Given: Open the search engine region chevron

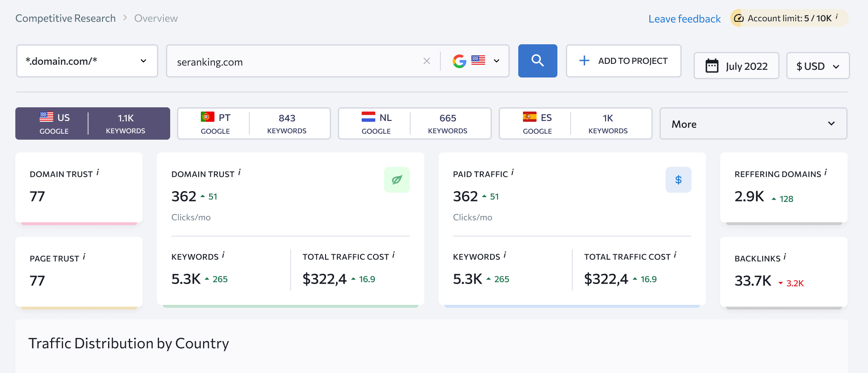Looking at the screenshot, I should tap(497, 61).
